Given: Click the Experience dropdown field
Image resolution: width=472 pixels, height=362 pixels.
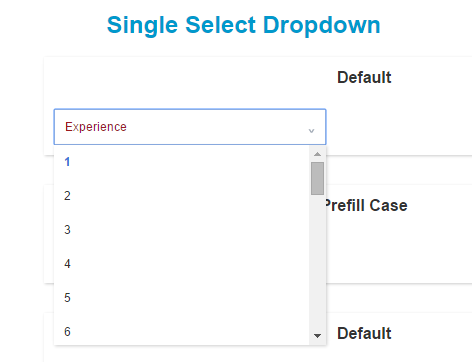Looking at the screenshot, I should [190, 127].
